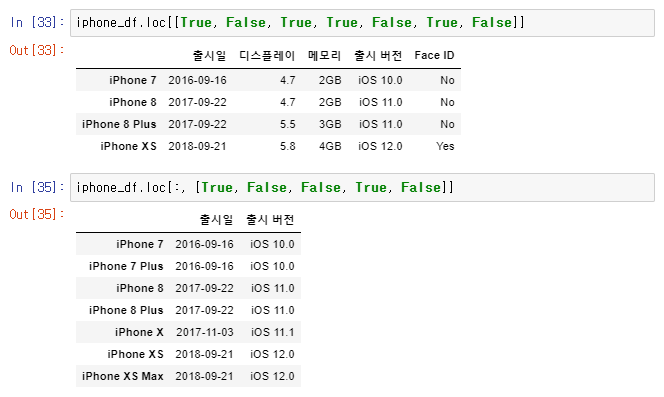The image size is (664, 397).
Task: Click the 2017-11-03 date cell
Action: 205,332
